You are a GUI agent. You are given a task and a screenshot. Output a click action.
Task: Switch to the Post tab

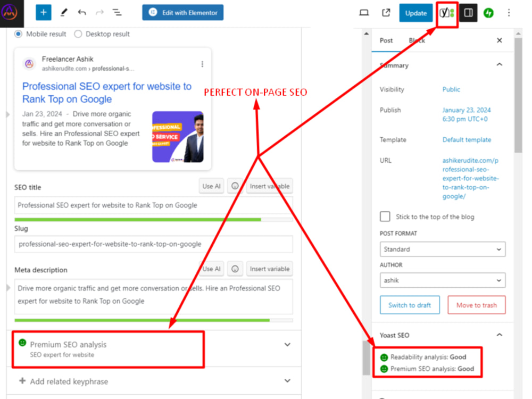coord(386,40)
